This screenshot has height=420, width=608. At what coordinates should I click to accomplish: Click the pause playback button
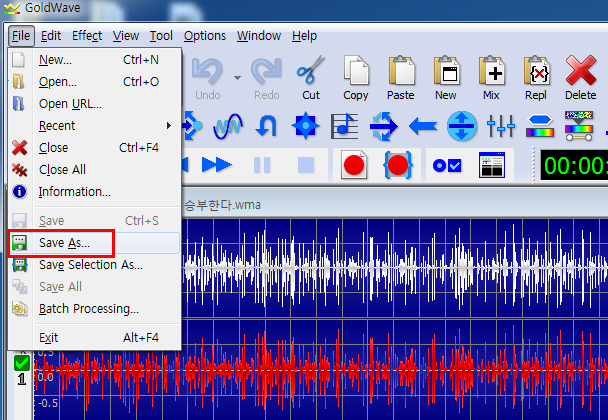click(x=262, y=165)
